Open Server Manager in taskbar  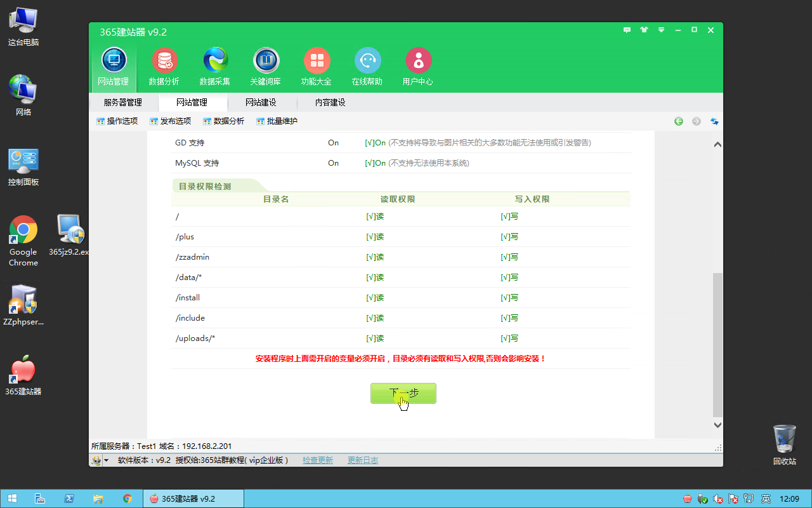pyautogui.click(x=39, y=498)
